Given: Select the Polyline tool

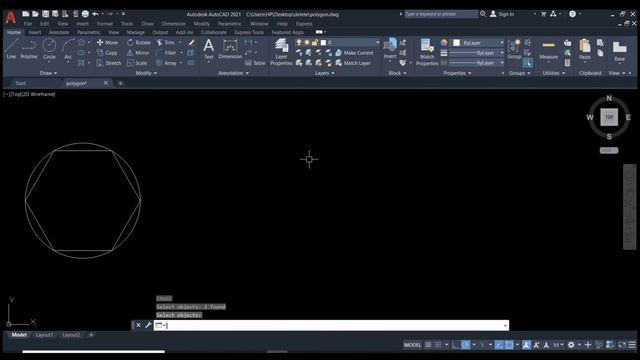Looking at the screenshot, I should tap(29, 49).
